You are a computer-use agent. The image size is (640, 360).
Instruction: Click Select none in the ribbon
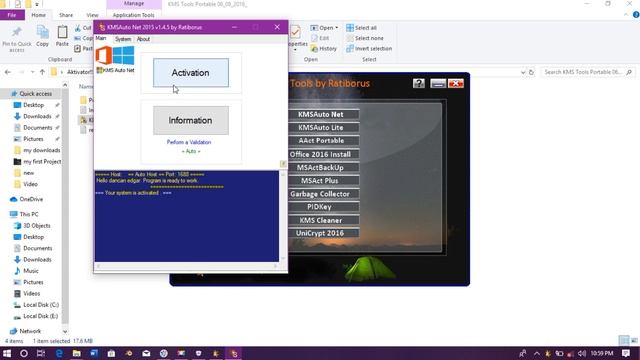click(365, 38)
